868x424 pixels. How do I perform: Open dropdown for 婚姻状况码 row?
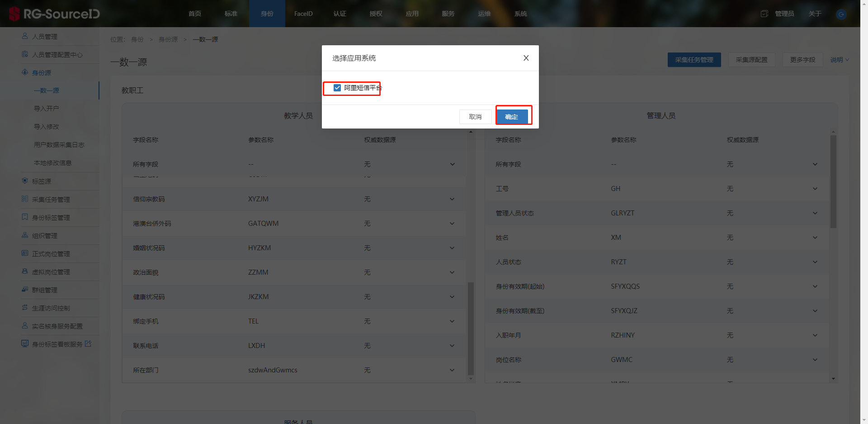pos(452,248)
